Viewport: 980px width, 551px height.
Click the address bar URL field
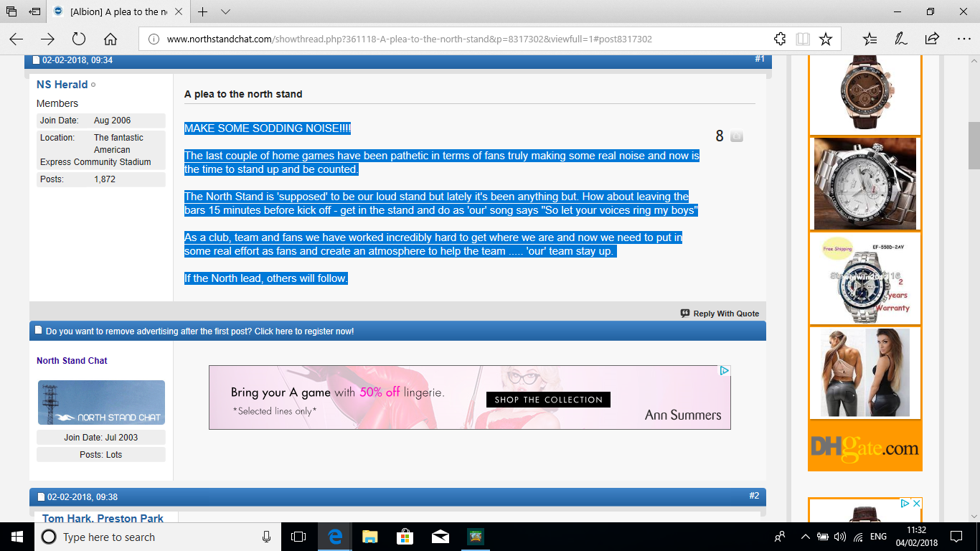coord(459,39)
